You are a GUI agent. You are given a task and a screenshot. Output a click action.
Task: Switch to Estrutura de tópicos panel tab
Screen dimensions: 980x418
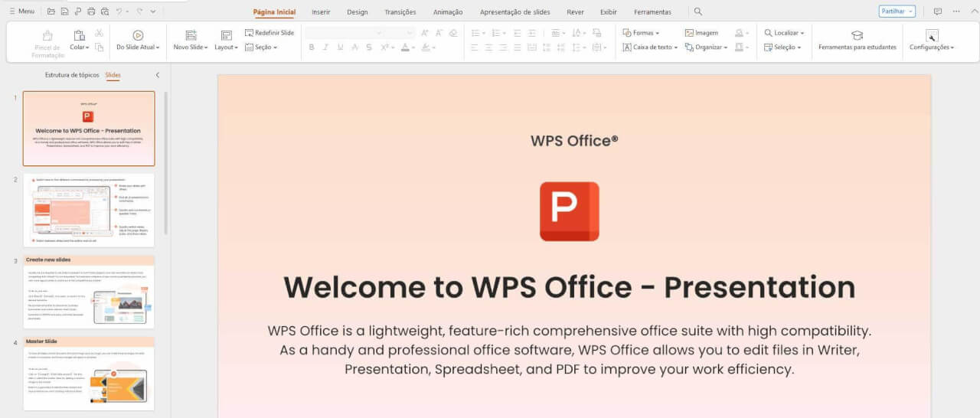coord(72,75)
